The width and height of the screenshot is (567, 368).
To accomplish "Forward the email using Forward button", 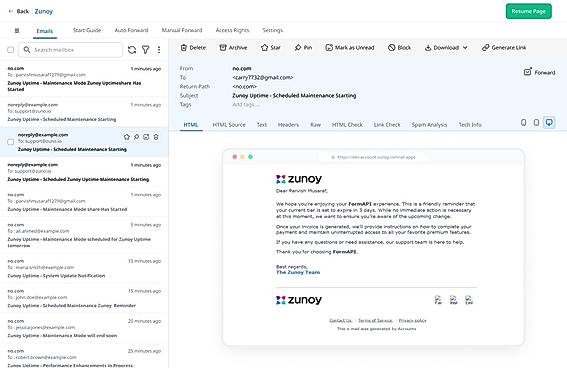I will coord(539,72).
